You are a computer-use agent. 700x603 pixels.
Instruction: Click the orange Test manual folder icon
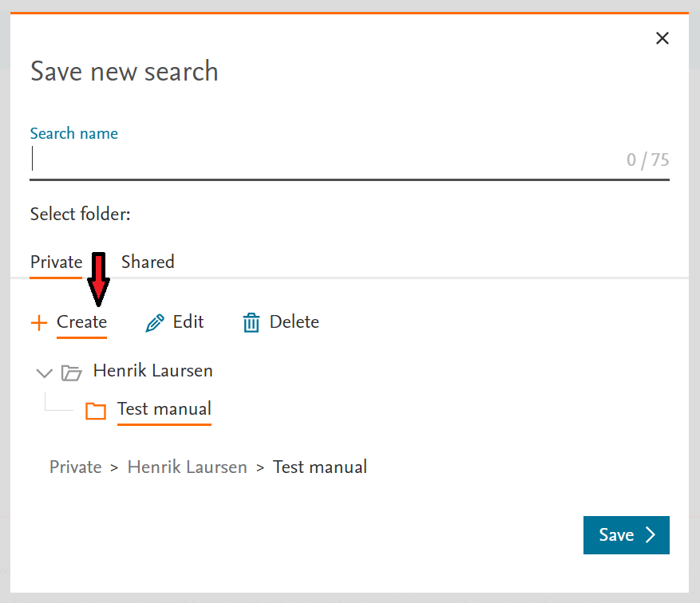click(x=96, y=411)
